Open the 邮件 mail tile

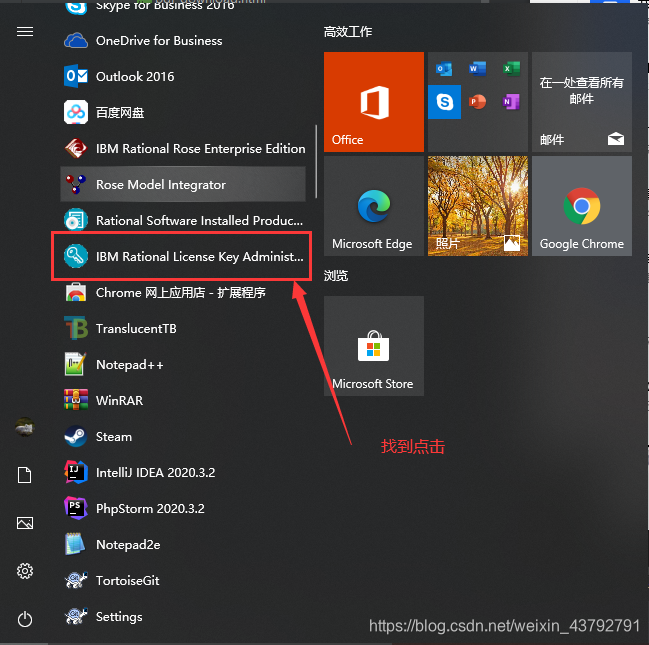582,102
